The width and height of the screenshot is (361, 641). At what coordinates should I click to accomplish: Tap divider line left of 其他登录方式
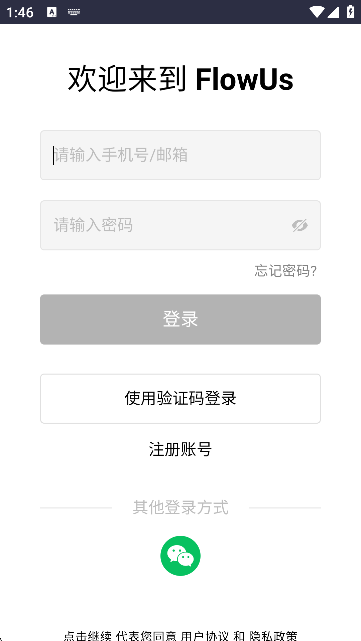(76, 508)
